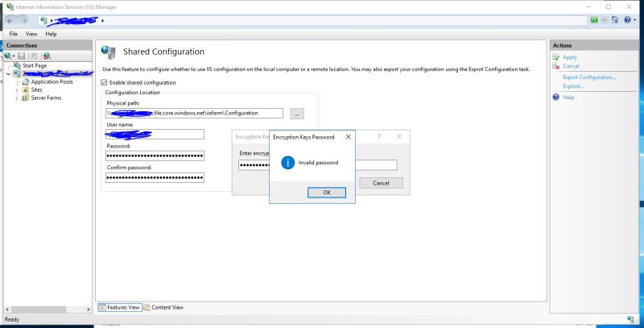The width and height of the screenshot is (644, 328).
Task: Click the Shared Configuration header icon
Action: tap(109, 52)
